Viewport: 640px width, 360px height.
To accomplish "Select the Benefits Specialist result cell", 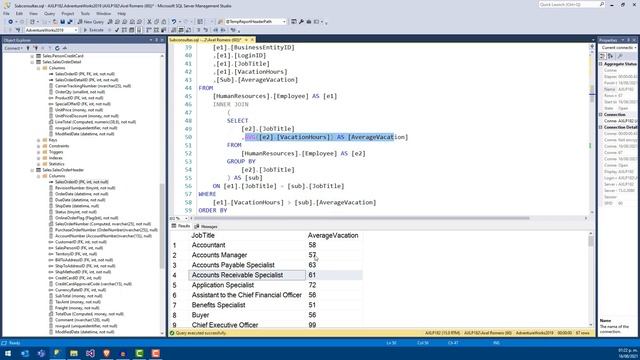I will [x=247, y=305].
